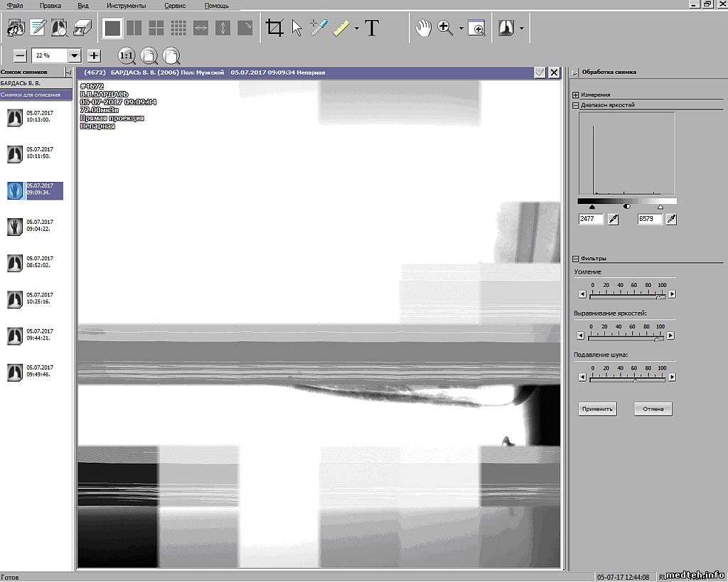Click the Подавление шума slider track
The image size is (728, 582).
point(626,380)
